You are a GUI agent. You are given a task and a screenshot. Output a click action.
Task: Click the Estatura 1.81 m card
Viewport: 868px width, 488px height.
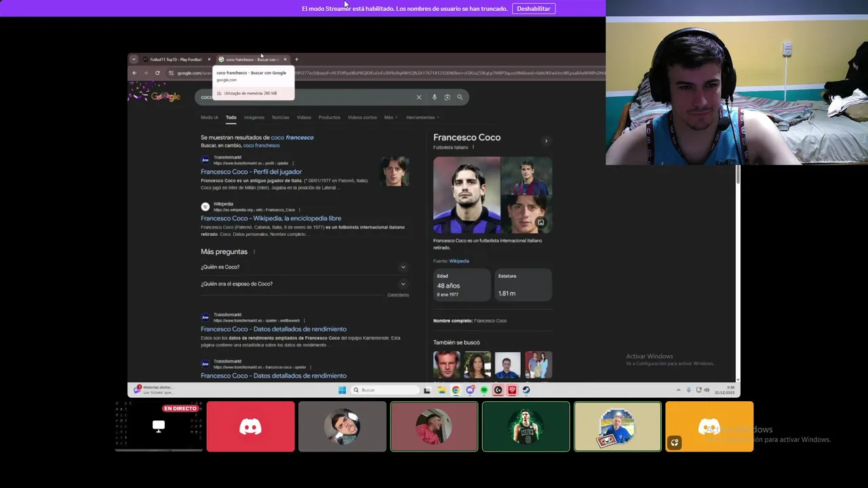[523, 285]
